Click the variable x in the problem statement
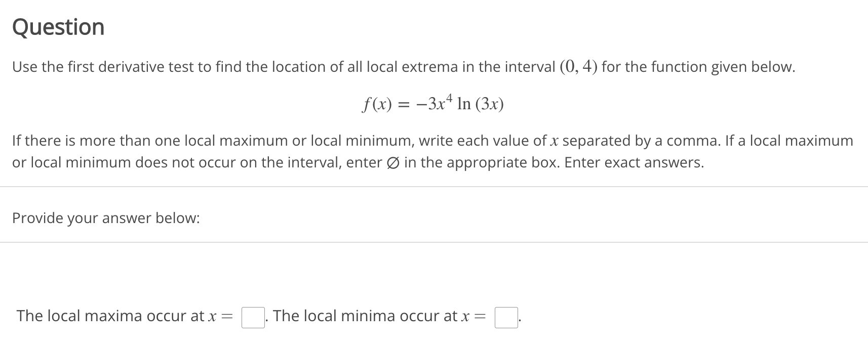Viewport: 868px width, 349px height. tap(555, 142)
